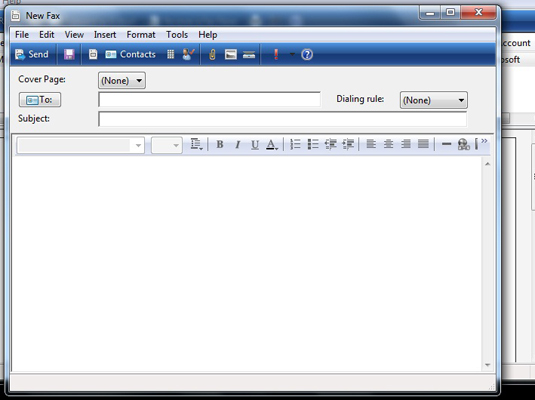Align text left
The width and height of the screenshot is (535, 400).
371,144
